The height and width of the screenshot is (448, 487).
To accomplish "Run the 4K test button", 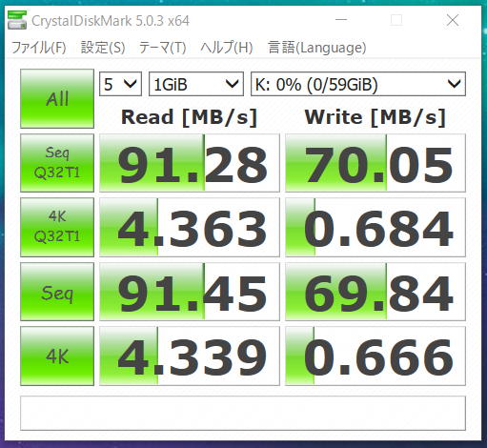I will pyautogui.click(x=57, y=356).
